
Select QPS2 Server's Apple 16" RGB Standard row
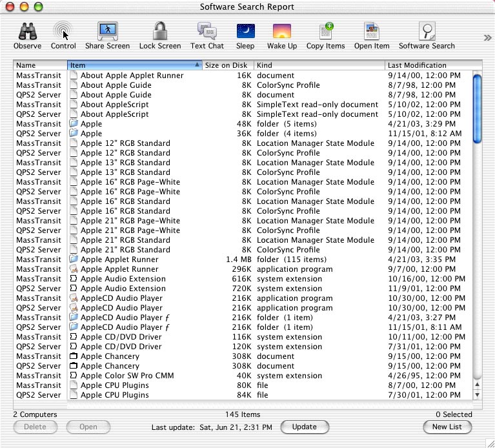pos(243,211)
